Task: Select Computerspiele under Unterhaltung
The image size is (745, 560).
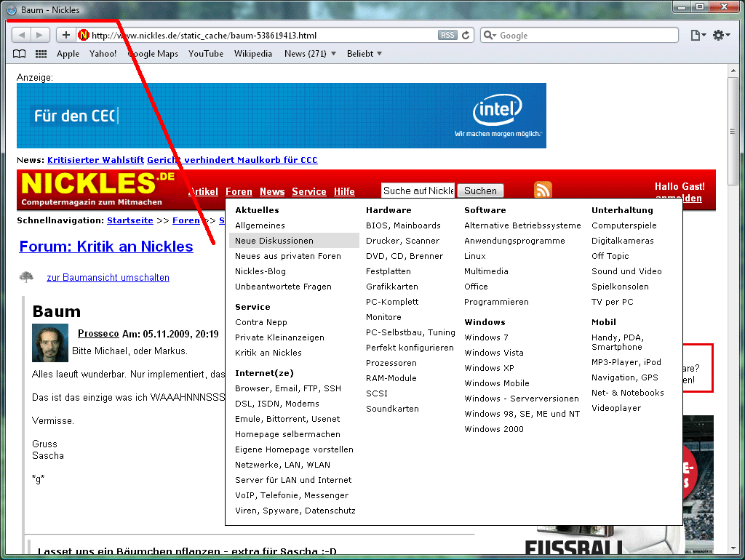Action: click(x=624, y=225)
